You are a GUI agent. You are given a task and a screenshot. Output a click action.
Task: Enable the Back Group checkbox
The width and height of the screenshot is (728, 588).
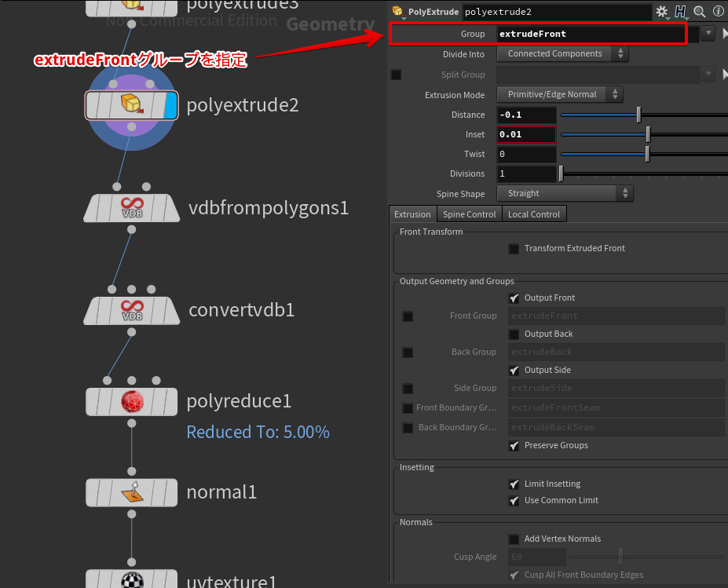pos(408,352)
